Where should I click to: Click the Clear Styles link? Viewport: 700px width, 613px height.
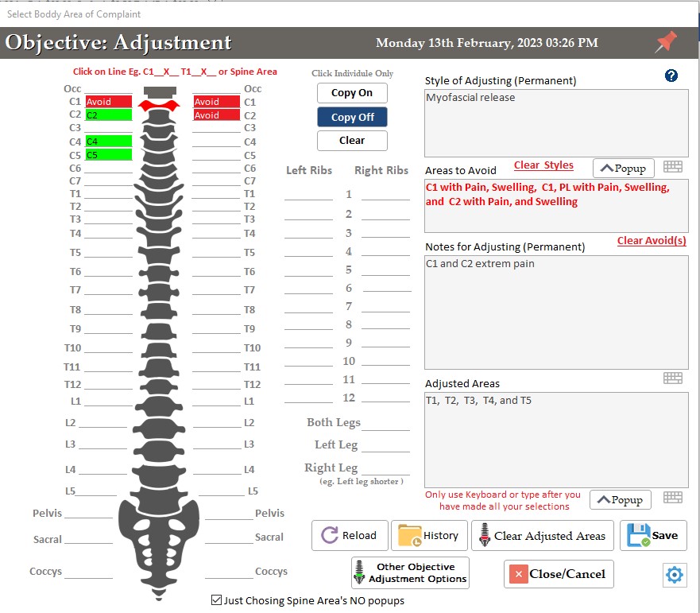coord(543,165)
